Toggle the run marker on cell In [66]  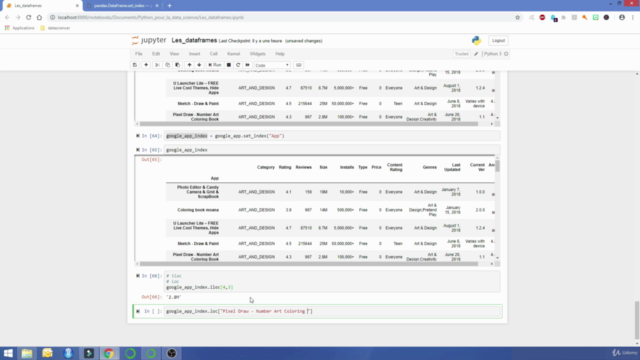pyautogui.click(x=138, y=276)
